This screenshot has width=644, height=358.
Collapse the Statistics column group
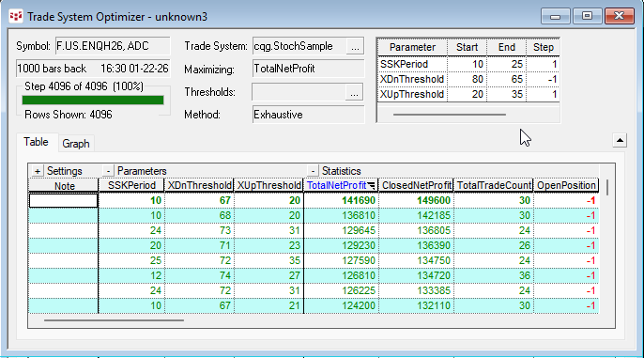(313, 171)
